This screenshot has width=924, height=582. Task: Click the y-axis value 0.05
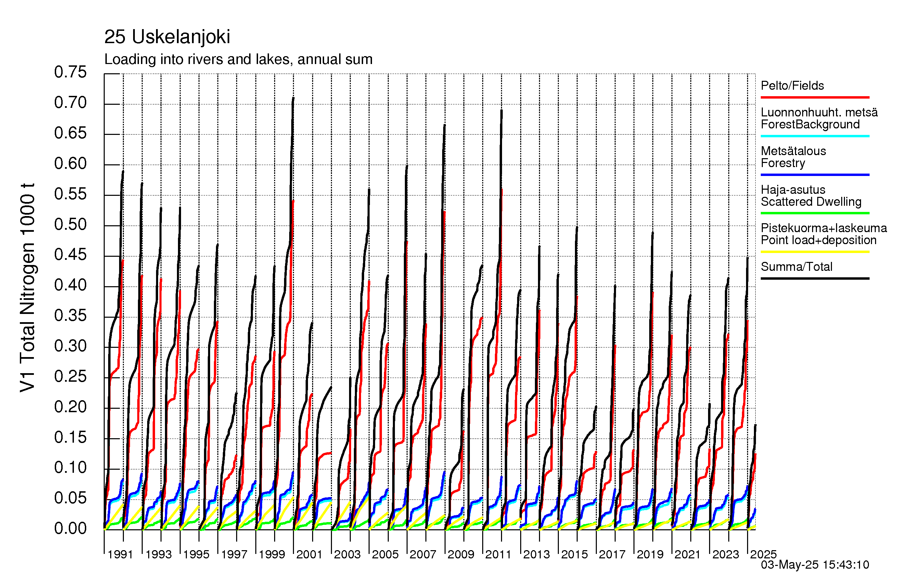[70, 498]
